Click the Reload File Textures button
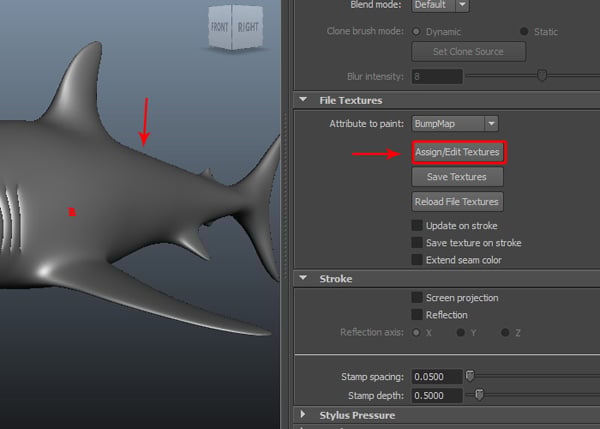 coord(457,202)
